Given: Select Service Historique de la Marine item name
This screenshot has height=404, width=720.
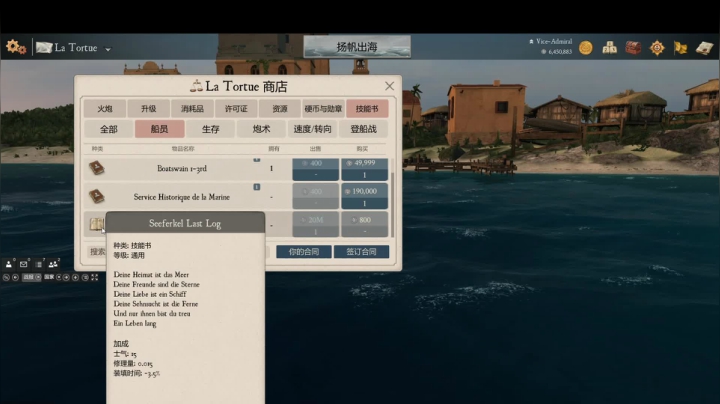Looking at the screenshot, I should pos(182,197).
